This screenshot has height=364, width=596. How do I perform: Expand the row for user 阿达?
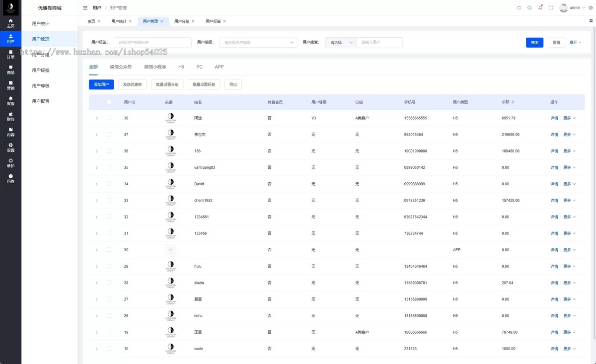coord(96,118)
